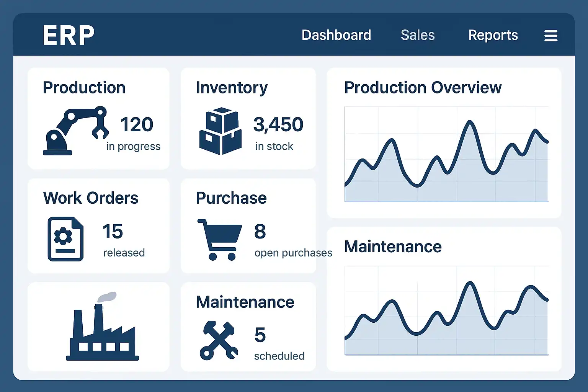Switch to the Sales tab

pos(418,35)
